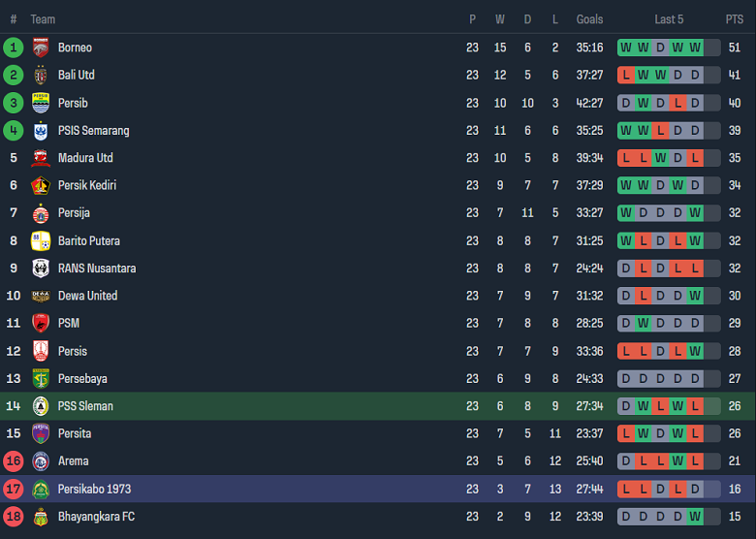Click the Last 5 column header

point(669,19)
